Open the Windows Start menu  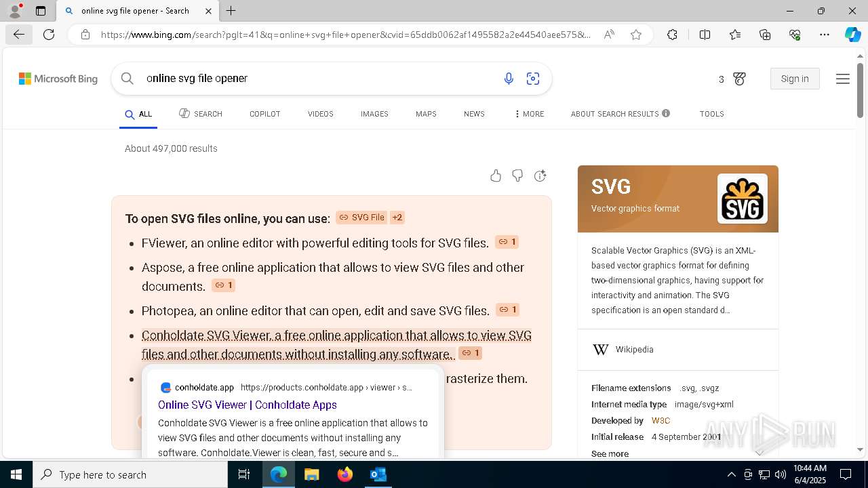point(16,474)
